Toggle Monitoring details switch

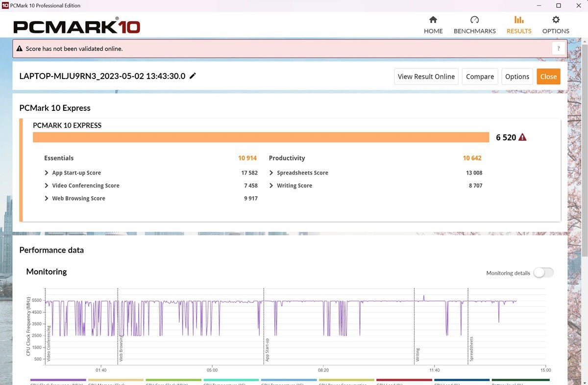[x=543, y=273]
